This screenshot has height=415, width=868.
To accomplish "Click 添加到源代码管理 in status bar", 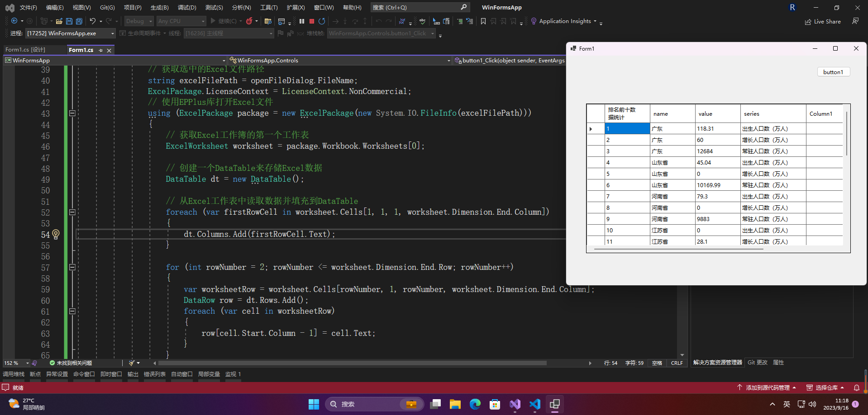I will [767, 388].
